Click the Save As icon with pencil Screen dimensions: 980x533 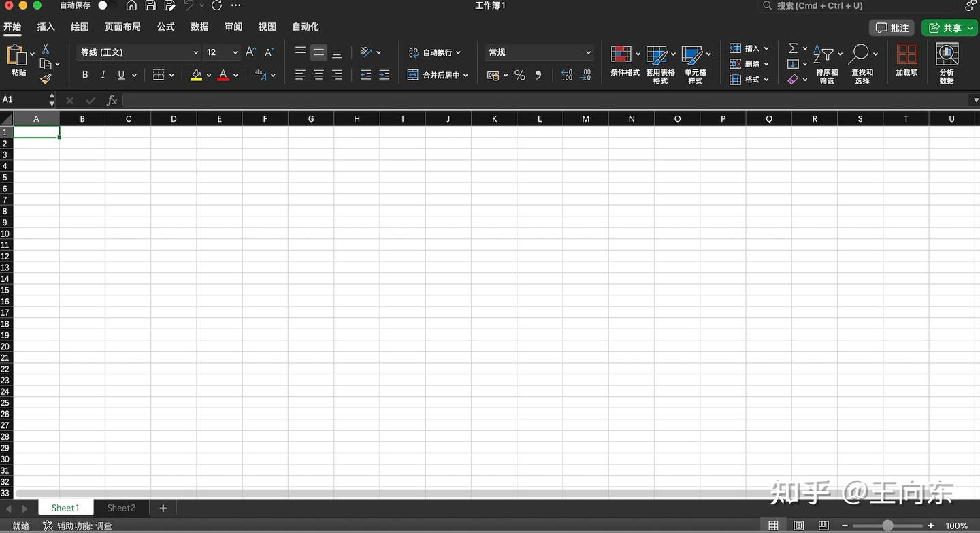[x=169, y=5]
